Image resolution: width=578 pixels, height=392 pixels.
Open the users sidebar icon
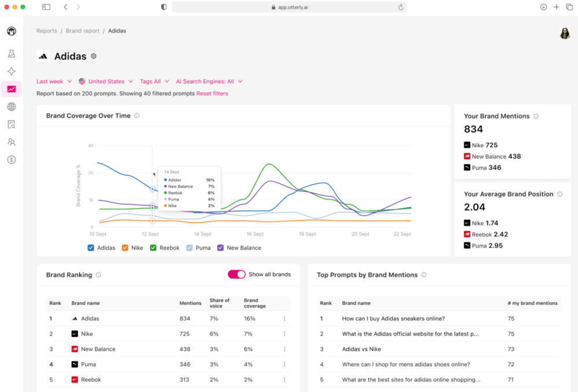tap(12, 142)
